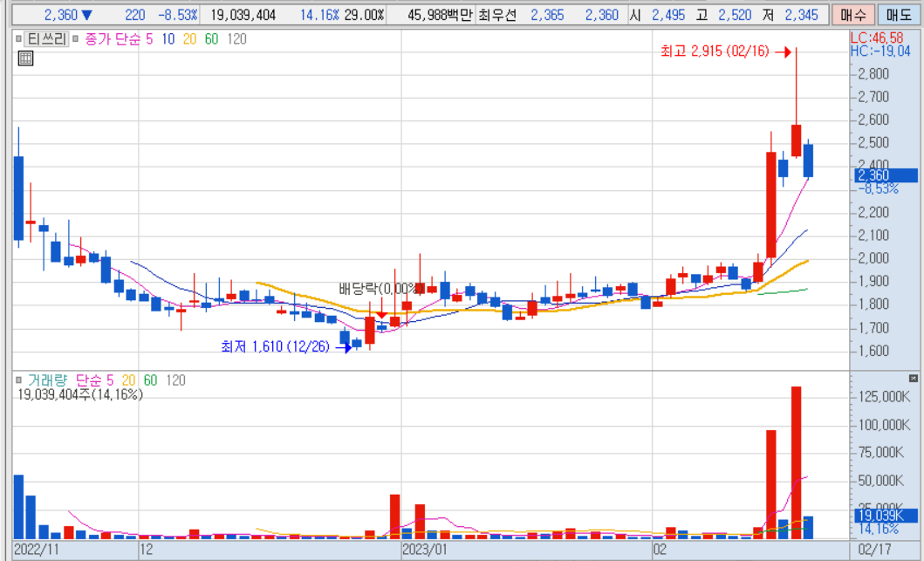Click the 02/17 date label at axis corner
Screen dimensions: 924x561
[875, 550]
